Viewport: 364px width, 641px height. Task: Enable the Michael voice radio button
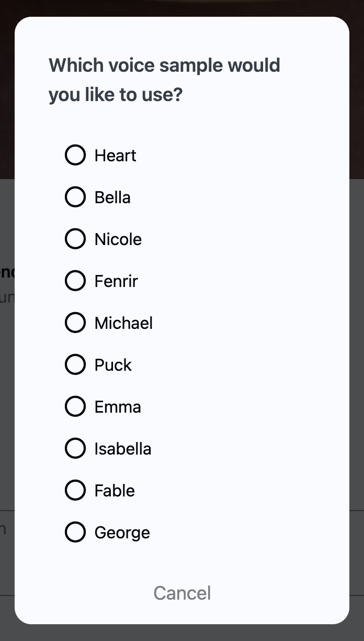(75, 323)
